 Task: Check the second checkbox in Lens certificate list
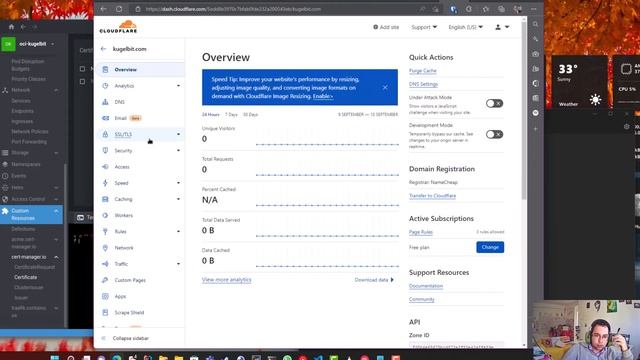[82, 82]
